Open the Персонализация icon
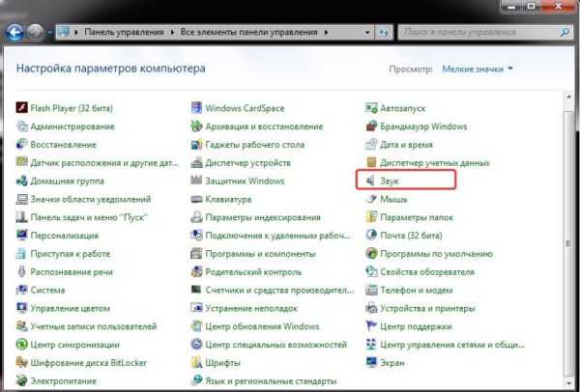Screen dimensions: 580x392 (x=22, y=236)
